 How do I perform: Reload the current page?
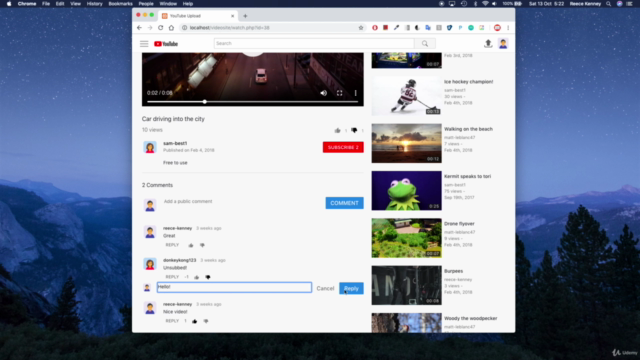[160, 28]
